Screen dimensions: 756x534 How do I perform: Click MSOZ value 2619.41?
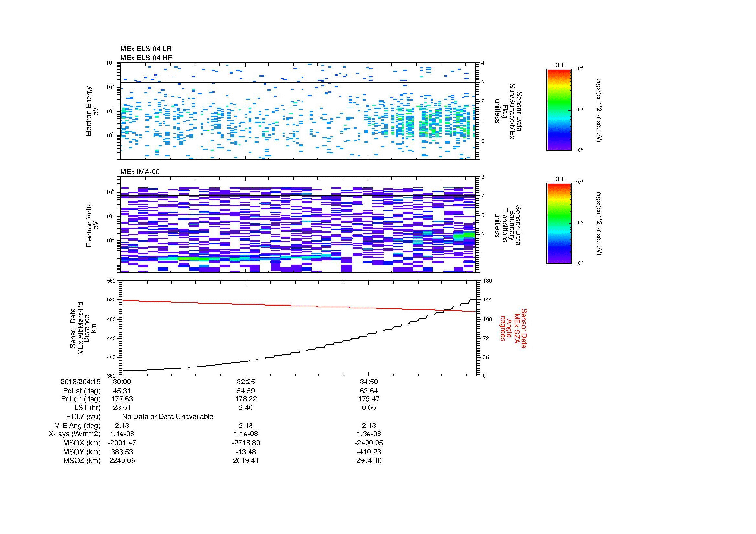pos(246,461)
